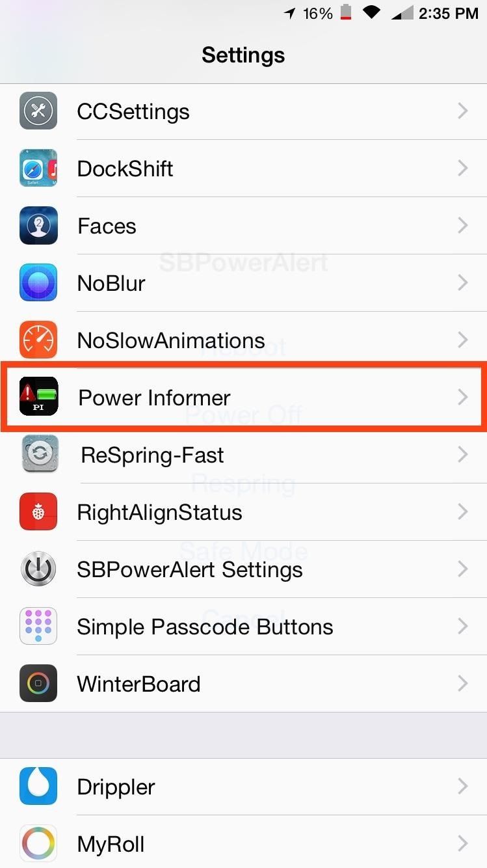Tap the Faces icon
The image size is (487, 868).
[38, 226]
